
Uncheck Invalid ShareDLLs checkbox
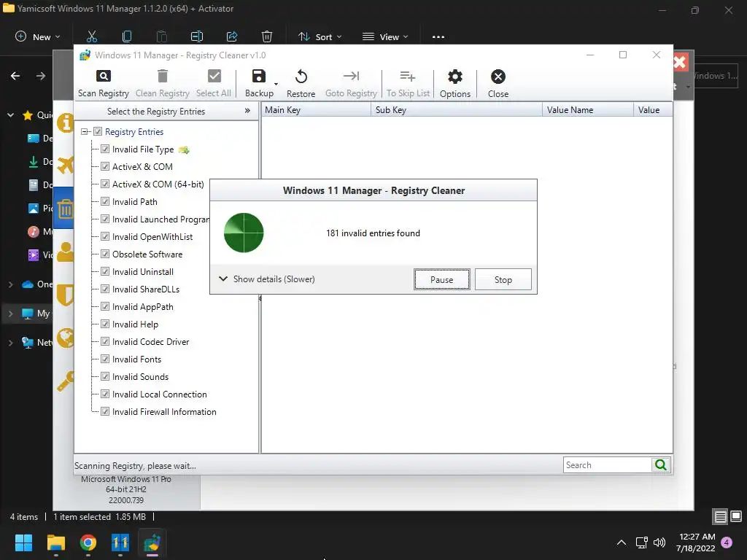click(x=105, y=289)
